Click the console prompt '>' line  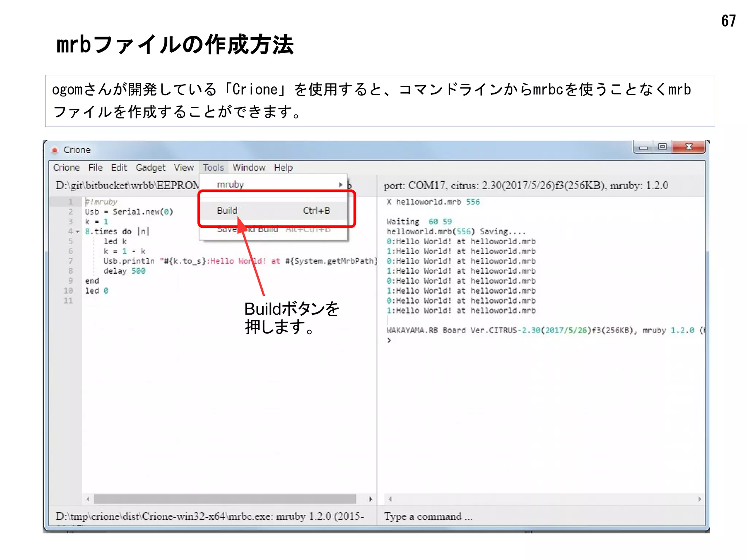point(389,340)
